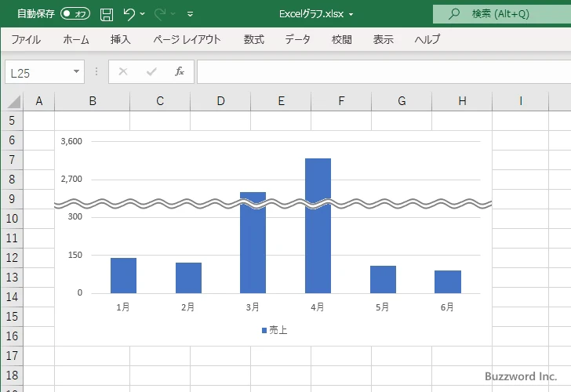Click the Redo arrow icon

[x=160, y=14]
